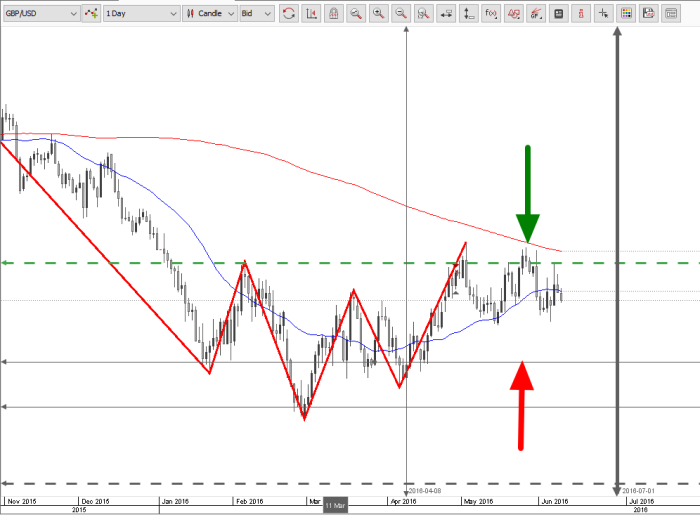This screenshot has height=515, width=700.
Task: Click 'May 2016' on the time axis
Action: [478, 501]
